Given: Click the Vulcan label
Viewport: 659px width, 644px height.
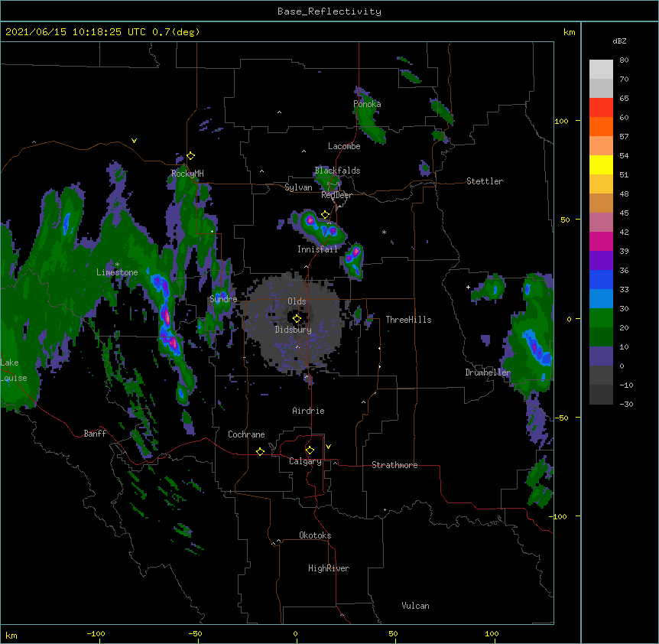Looking at the screenshot, I should [415, 606].
